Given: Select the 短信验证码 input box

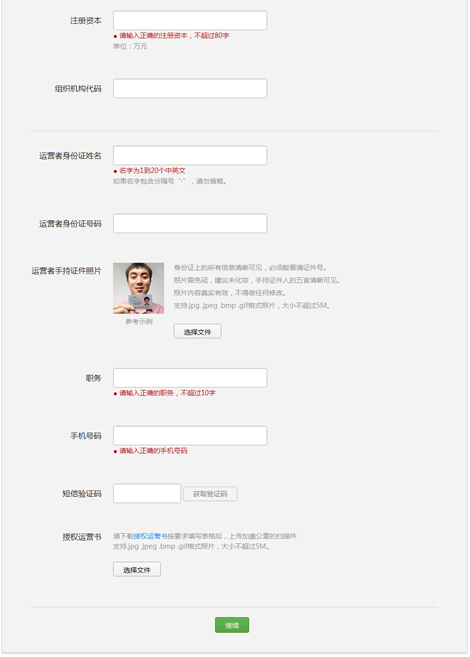Looking at the screenshot, I should click(x=147, y=494).
